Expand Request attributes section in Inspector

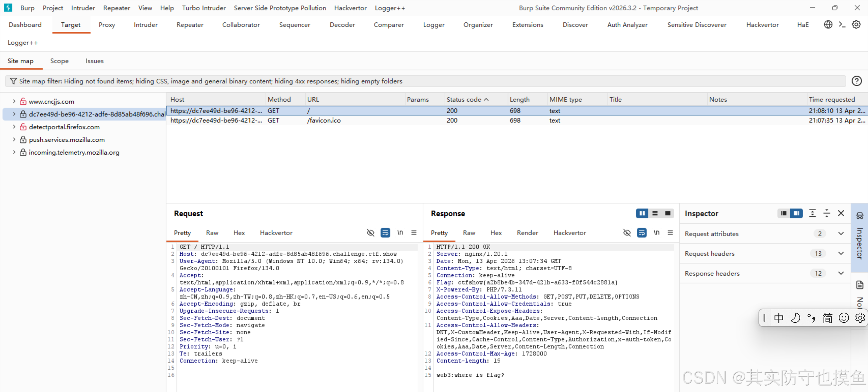(x=841, y=234)
